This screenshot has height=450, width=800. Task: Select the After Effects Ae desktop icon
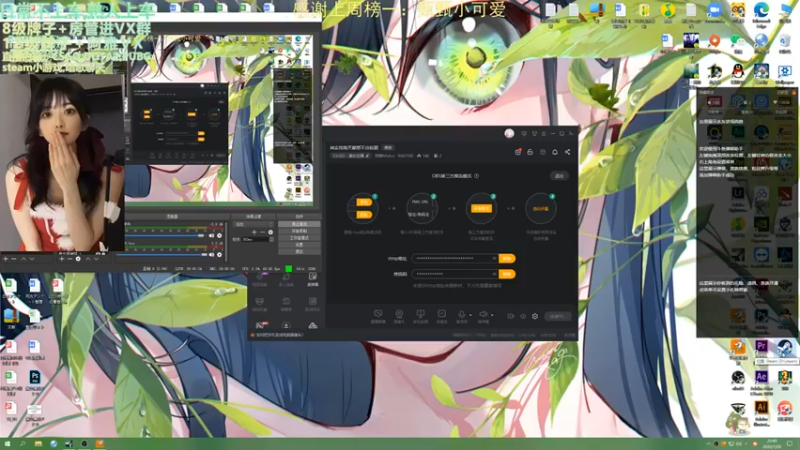tap(761, 377)
